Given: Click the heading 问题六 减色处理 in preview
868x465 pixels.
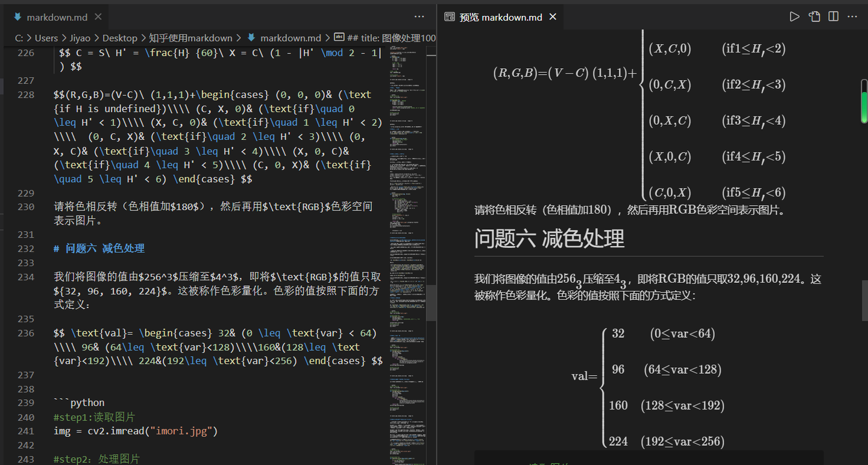Looking at the screenshot, I should (550, 238).
